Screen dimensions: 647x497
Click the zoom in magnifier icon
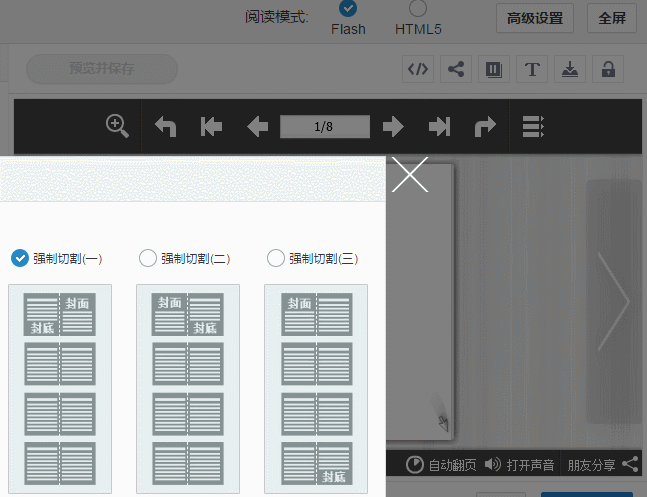(118, 126)
